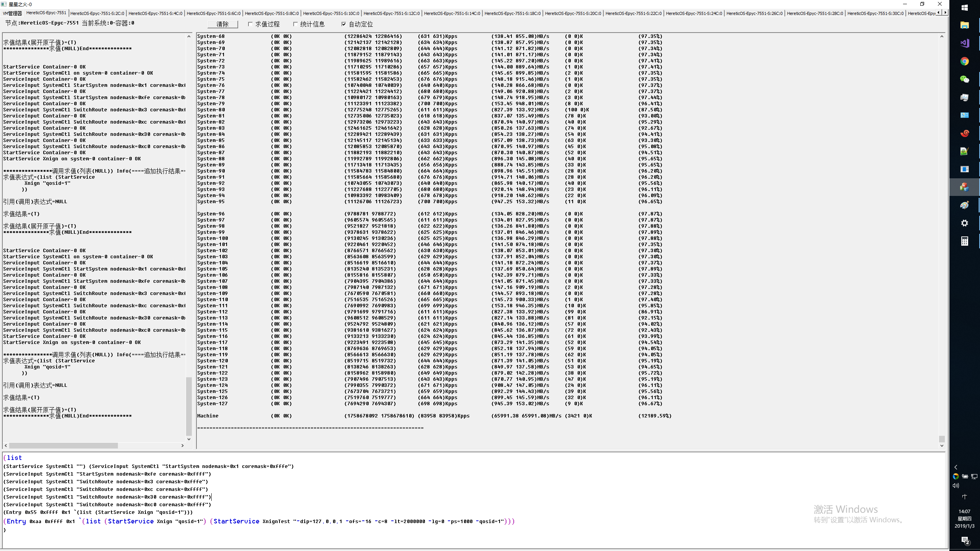The height and width of the screenshot is (551, 980).
Task: Switch to the VM管理器 tab
Action: pyautogui.click(x=13, y=13)
